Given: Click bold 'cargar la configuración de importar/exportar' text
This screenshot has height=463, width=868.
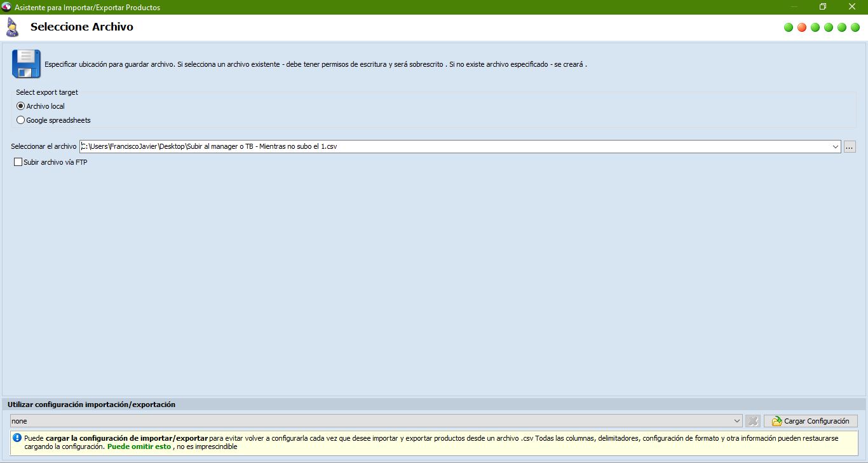Looking at the screenshot, I should click(x=126, y=438).
